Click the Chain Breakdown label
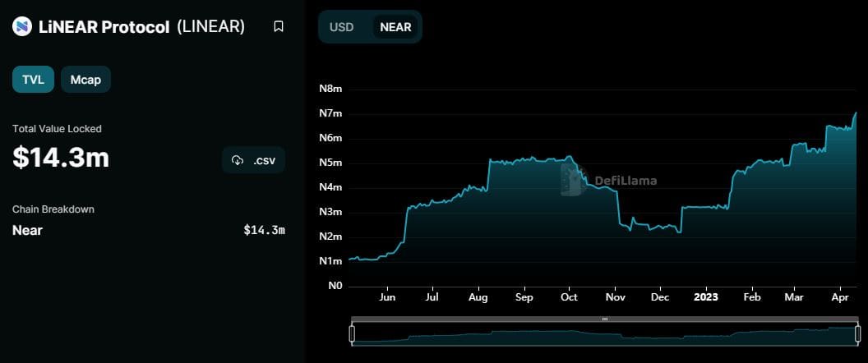The width and height of the screenshot is (868, 363). pos(53,209)
